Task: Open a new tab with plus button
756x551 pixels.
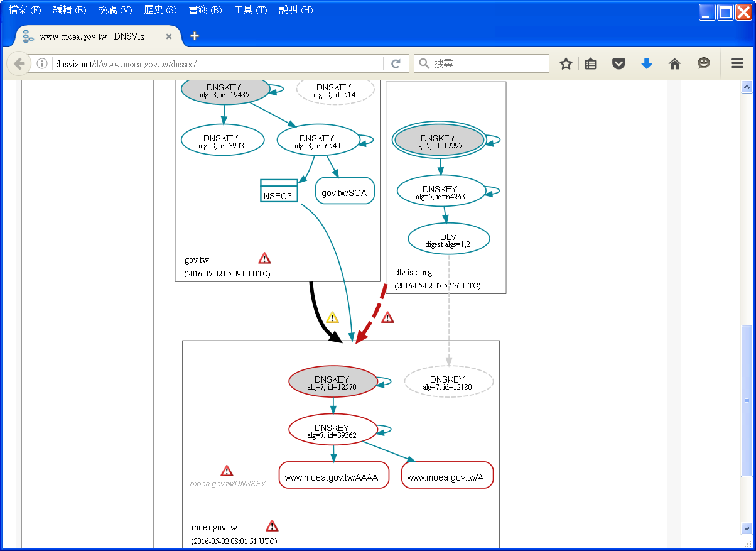Action: 195,36
